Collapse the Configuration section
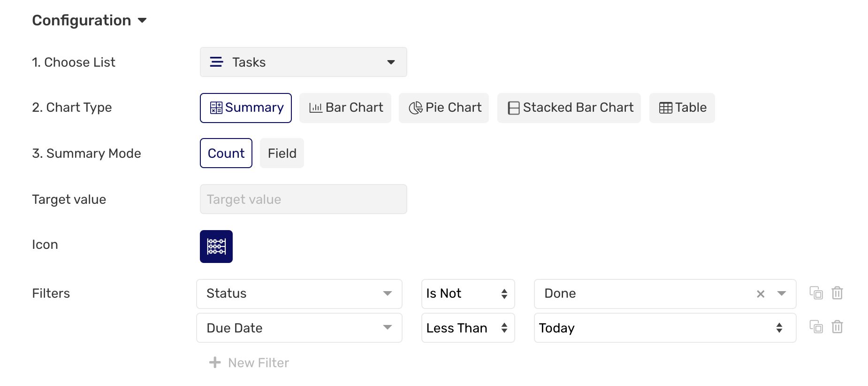 click(143, 21)
